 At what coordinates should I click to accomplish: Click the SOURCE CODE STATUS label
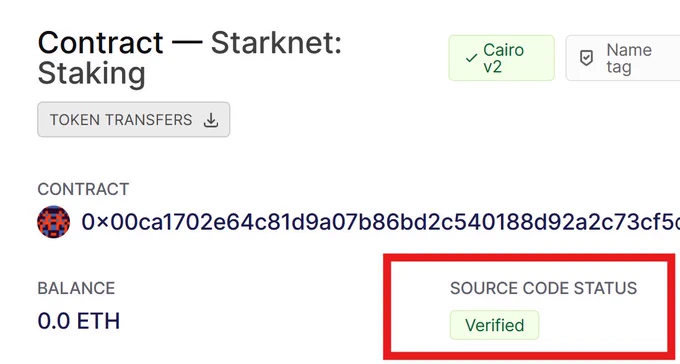pyautogui.click(x=543, y=288)
